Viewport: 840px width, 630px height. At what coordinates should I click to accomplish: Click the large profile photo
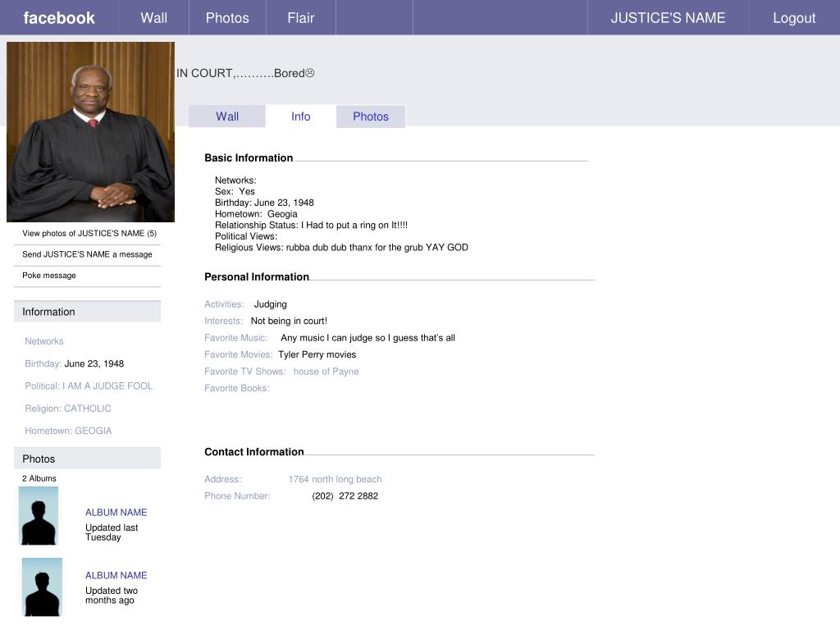pos(90,132)
